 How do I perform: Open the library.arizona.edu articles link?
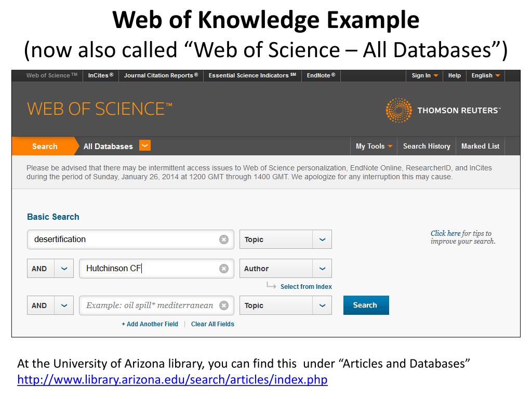172,380
